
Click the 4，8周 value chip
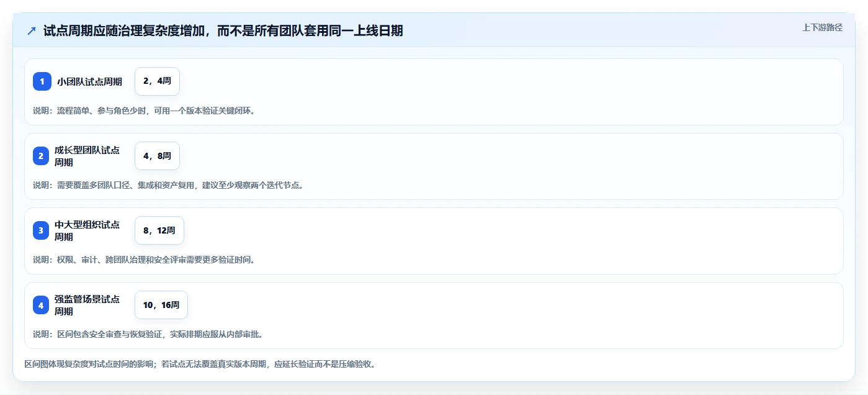pos(157,156)
